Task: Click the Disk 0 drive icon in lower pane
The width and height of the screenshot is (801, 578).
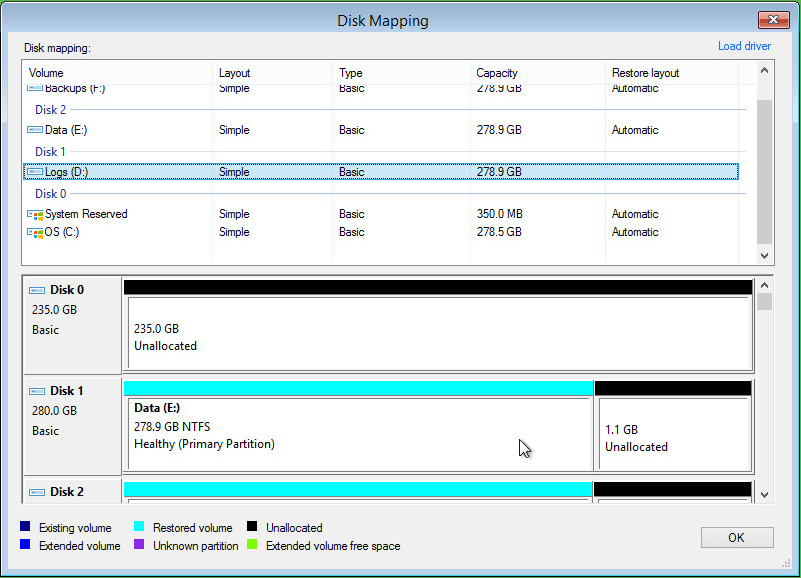Action: click(x=38, y=291)
